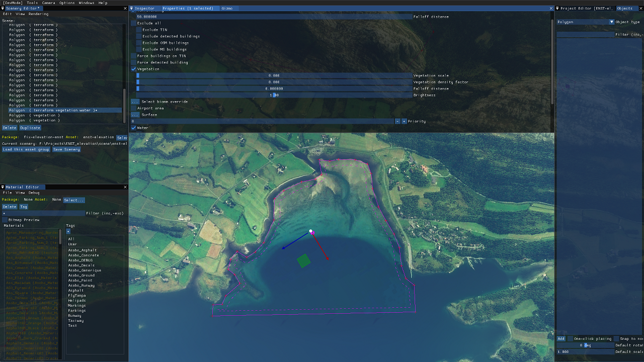This screenshot has width=644, height=362.
Task: Switch to Properties (1 selected) tab
Action: (188, 9)
